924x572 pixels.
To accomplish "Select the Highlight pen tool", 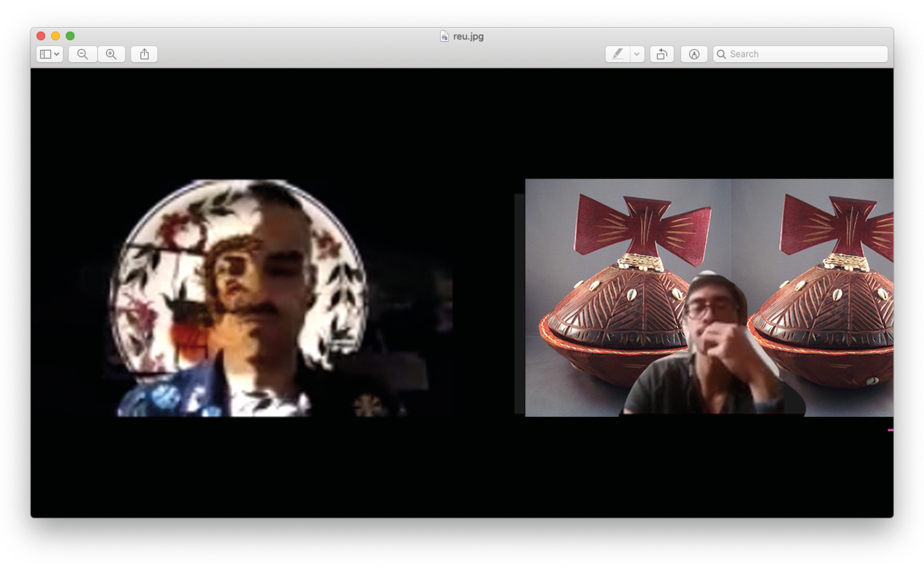I will pos(618,54).
